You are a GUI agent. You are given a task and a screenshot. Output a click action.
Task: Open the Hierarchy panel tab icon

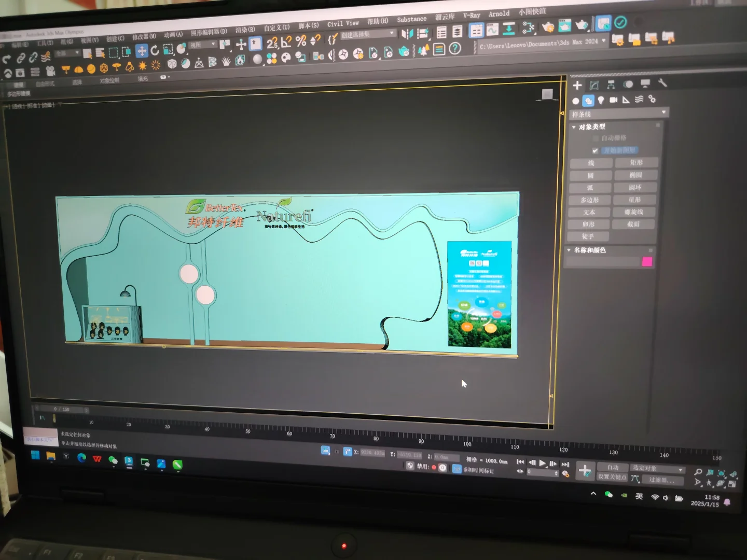click(611, 85)
